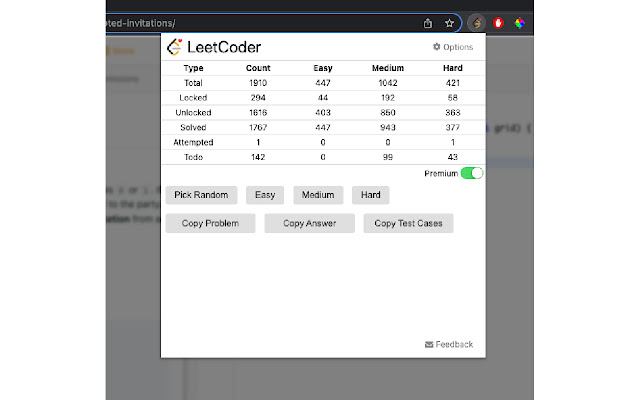Toggle the Premium switch off

472,173
